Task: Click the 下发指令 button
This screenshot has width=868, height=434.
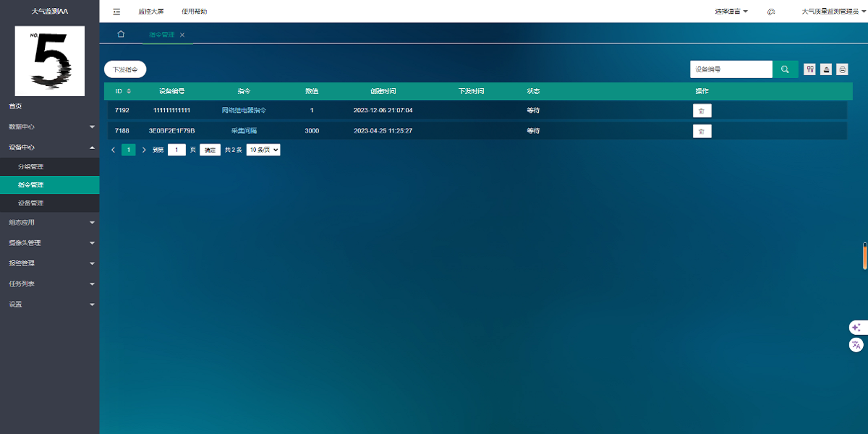Action: pos(125,69)
